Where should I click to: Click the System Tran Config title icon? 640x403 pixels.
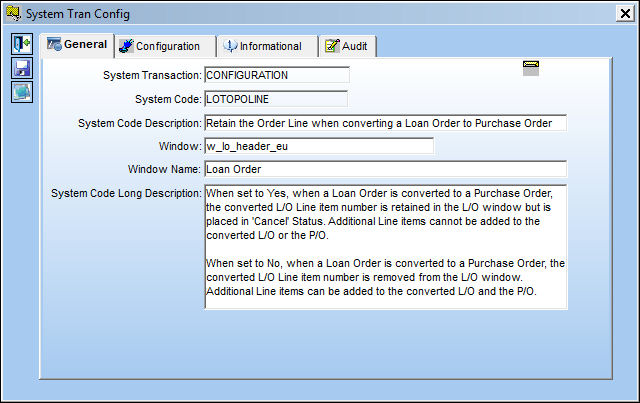[x=13, y=13]
